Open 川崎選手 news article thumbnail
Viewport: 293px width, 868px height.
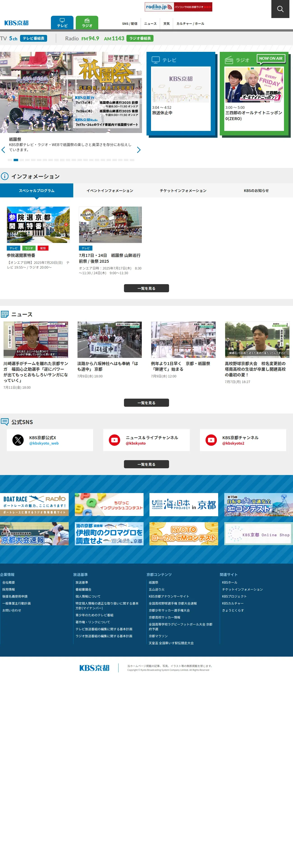[x=36, y=340]
